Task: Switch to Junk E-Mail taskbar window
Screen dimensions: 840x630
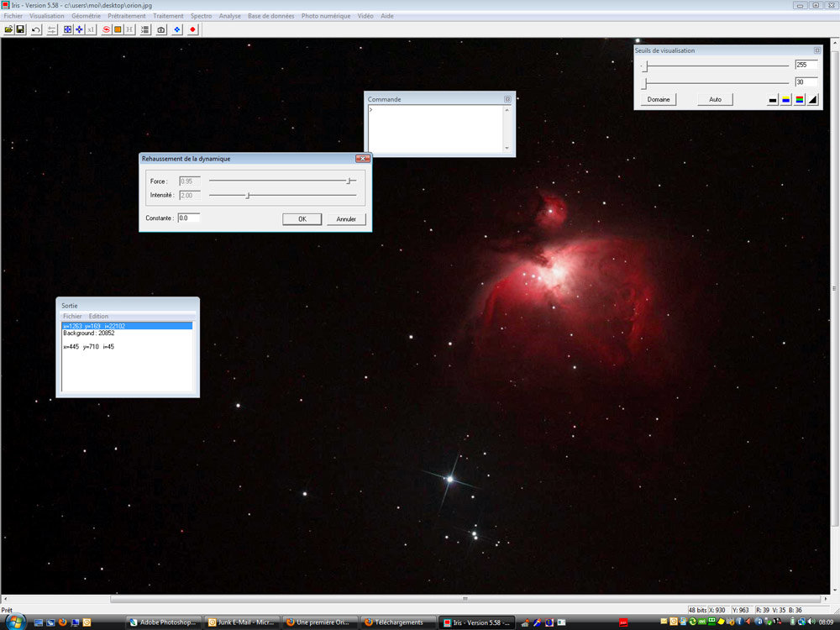Action: point(242,622)
